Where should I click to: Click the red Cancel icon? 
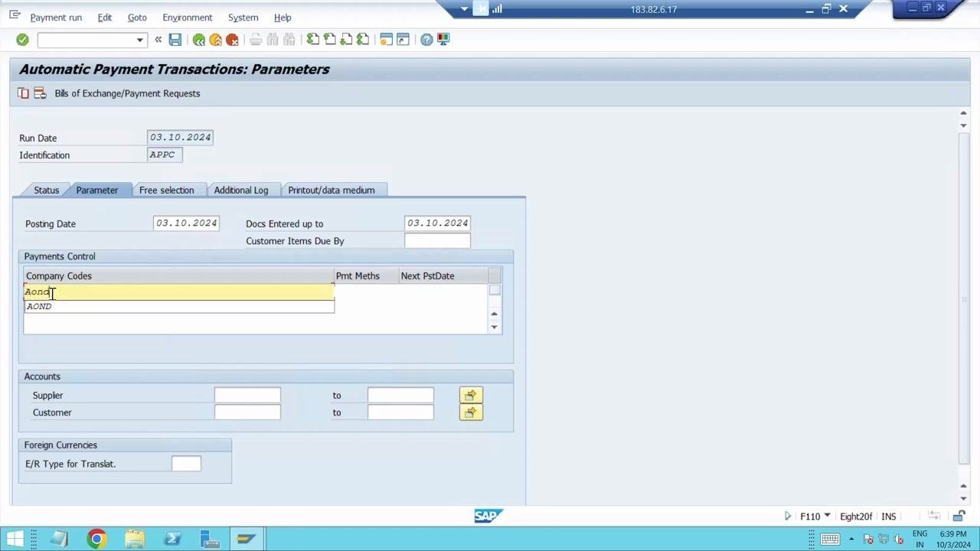point(232,39)
